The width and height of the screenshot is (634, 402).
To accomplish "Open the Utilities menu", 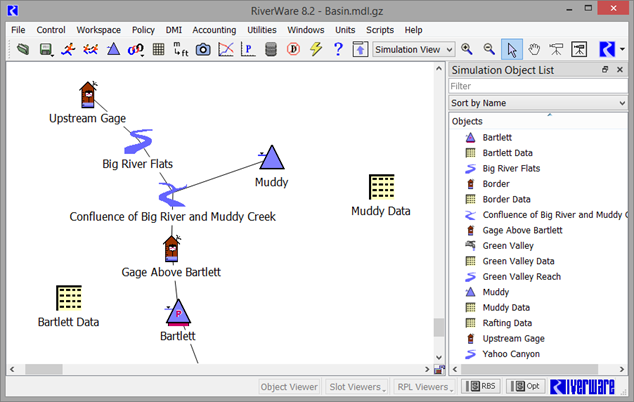I will click(262, 30).
